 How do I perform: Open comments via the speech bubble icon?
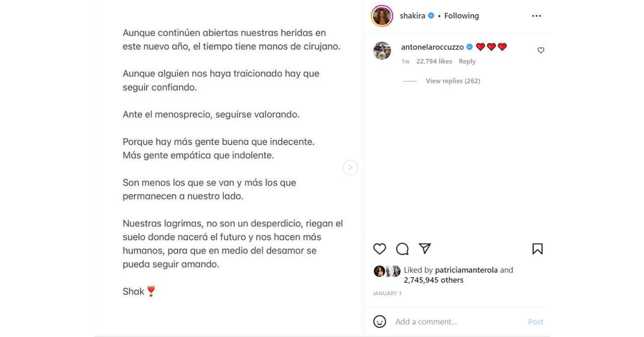[402, 248]
